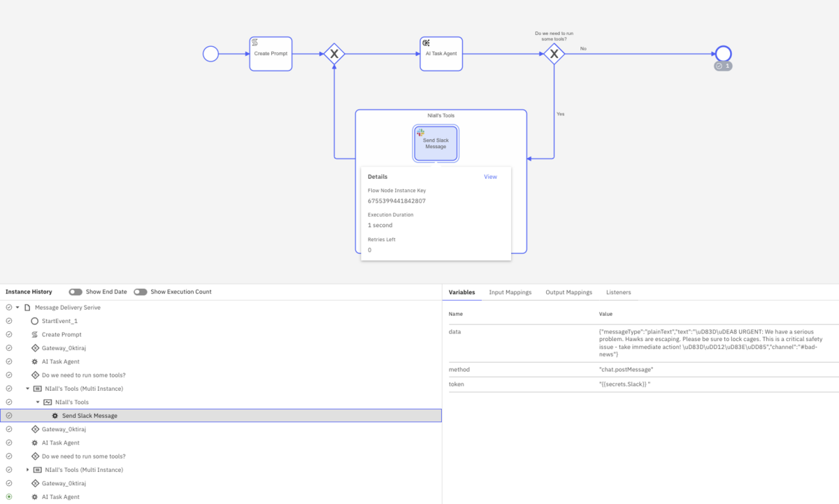Enable the Show Execution Count toggle
Viewport: 839px width, 504px height.
click(141, 291)
